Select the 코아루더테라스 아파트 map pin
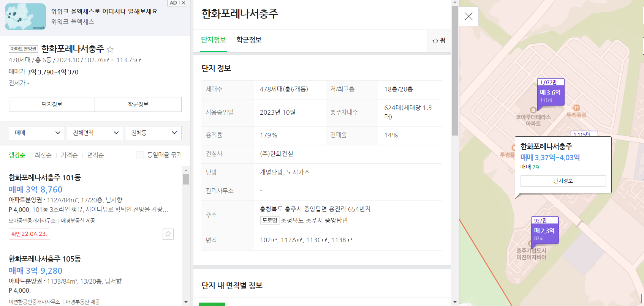This screenshot has height=306, width=644. (533, 117)
